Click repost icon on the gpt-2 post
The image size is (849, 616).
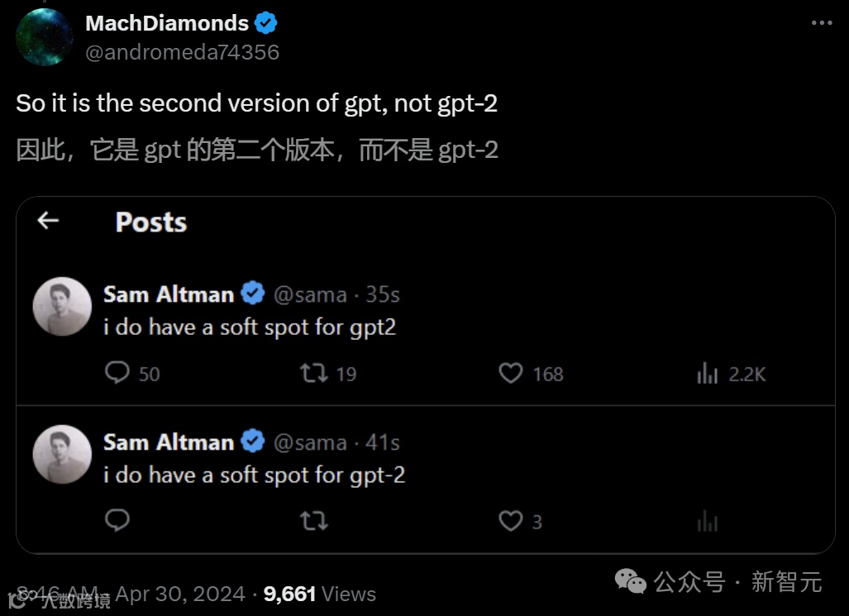tap(313, 521)
